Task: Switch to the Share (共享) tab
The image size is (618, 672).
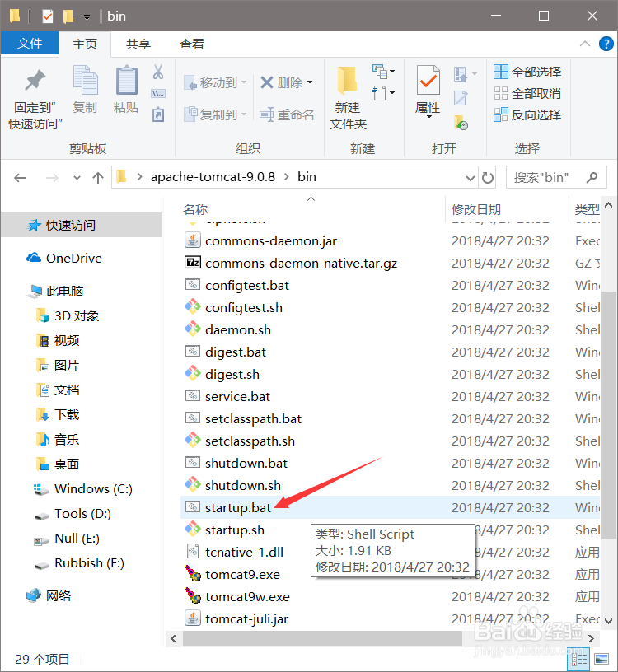Action: pyautogui.click(x=138, y=44)
